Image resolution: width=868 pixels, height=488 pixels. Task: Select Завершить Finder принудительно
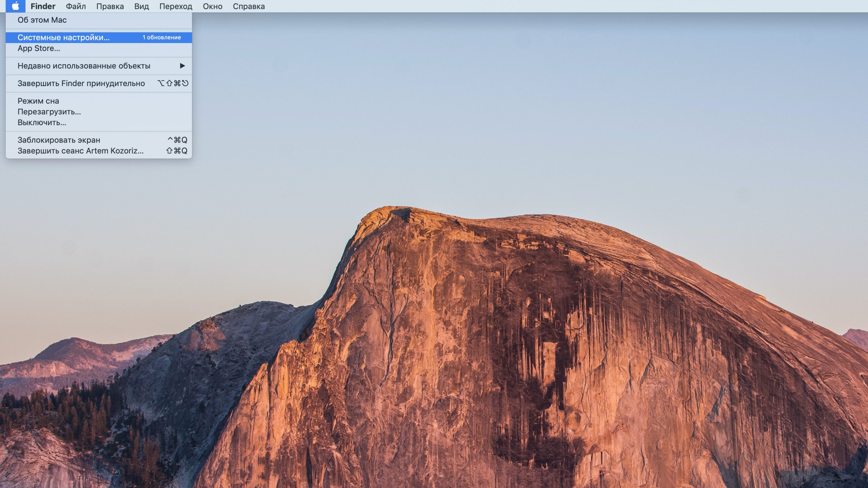coord(81,83)
